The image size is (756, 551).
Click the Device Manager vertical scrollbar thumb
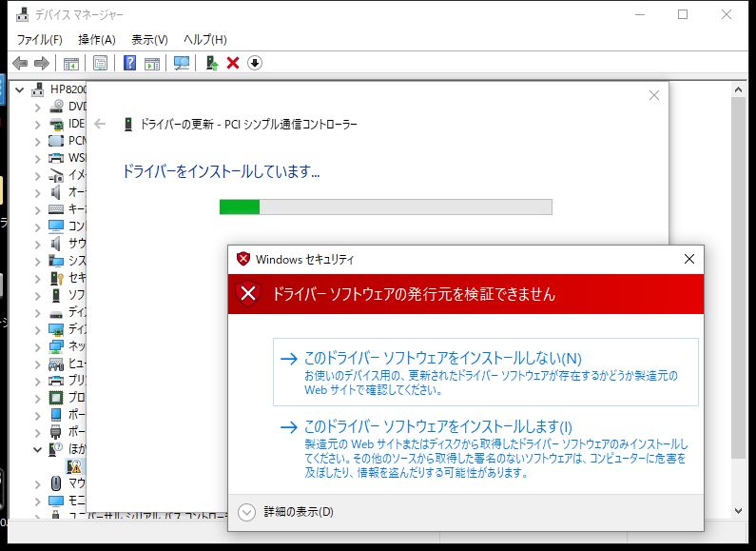coord(738,278)
